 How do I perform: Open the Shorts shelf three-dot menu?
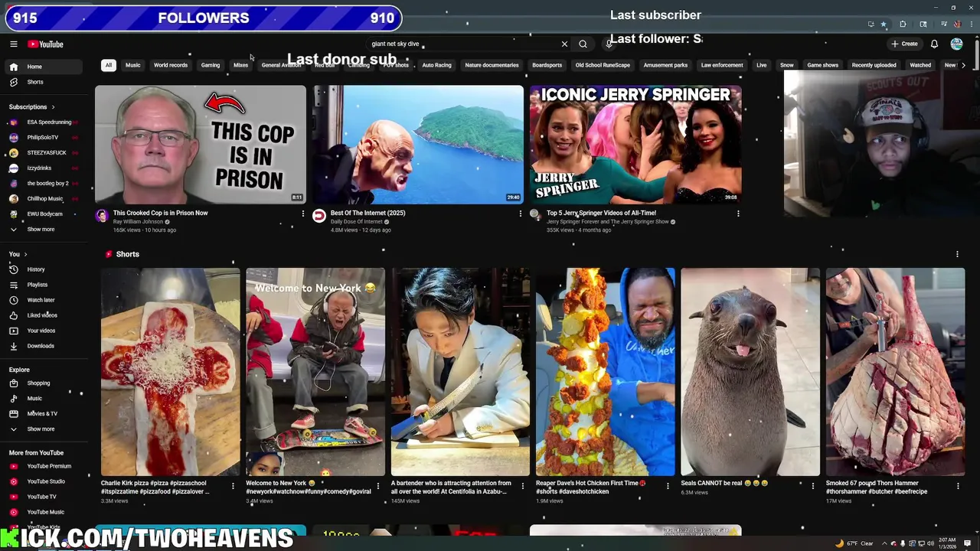(x=957, y=254)
